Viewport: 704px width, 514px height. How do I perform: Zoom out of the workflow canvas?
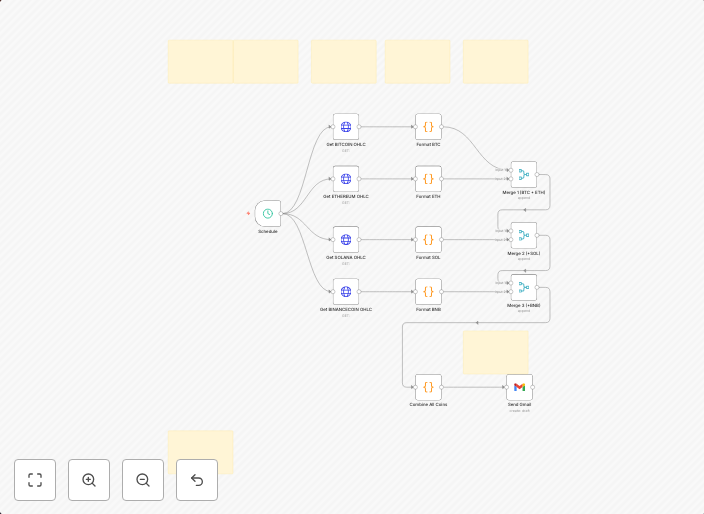pyautogui.click(x=143, y=480)
